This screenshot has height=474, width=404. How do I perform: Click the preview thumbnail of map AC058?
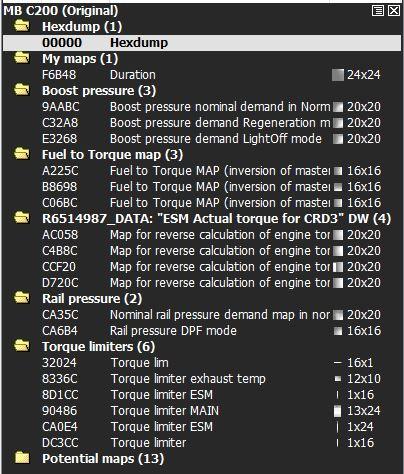tap(338, 235)
